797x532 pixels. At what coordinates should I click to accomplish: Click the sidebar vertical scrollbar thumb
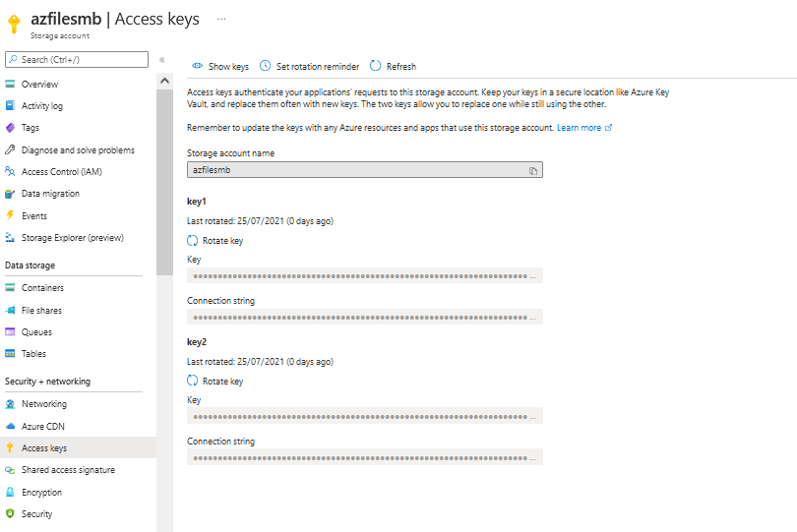[164, 182]
